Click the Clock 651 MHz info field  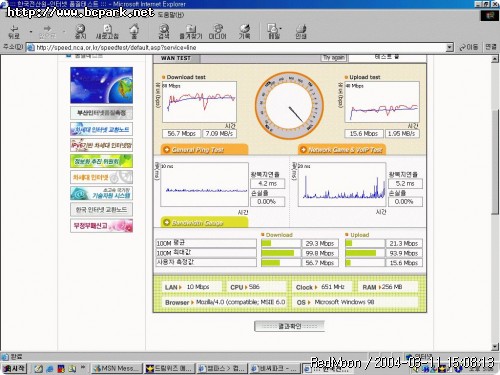click(x=323, y=287)
